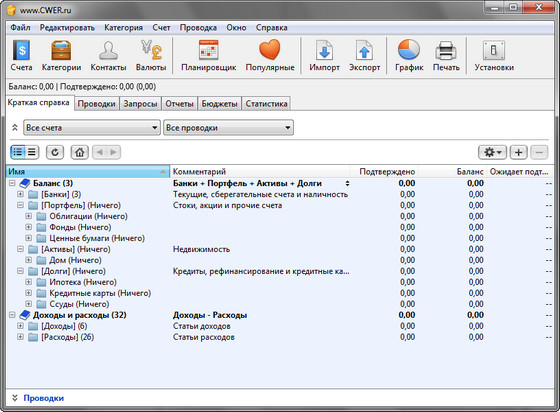Click the plus add account button
Screen dimensions: 560x412
[x=519, y=152]
